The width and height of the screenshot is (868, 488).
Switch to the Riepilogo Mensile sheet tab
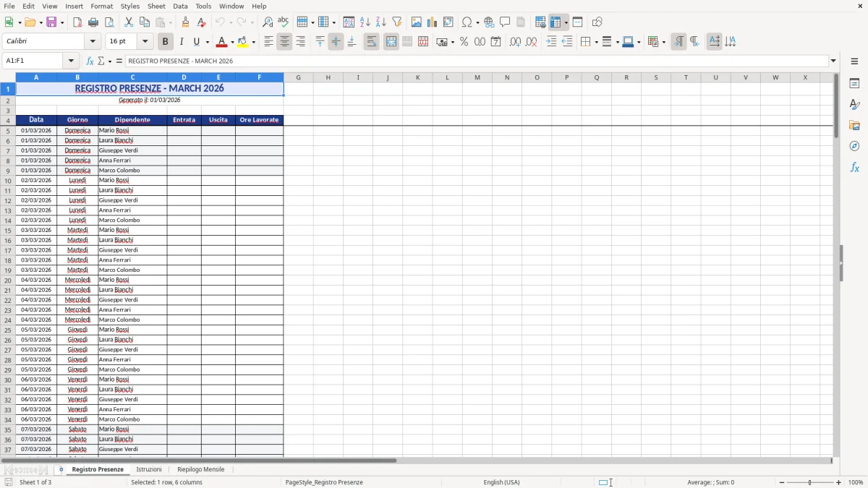(x=200, y=468)
